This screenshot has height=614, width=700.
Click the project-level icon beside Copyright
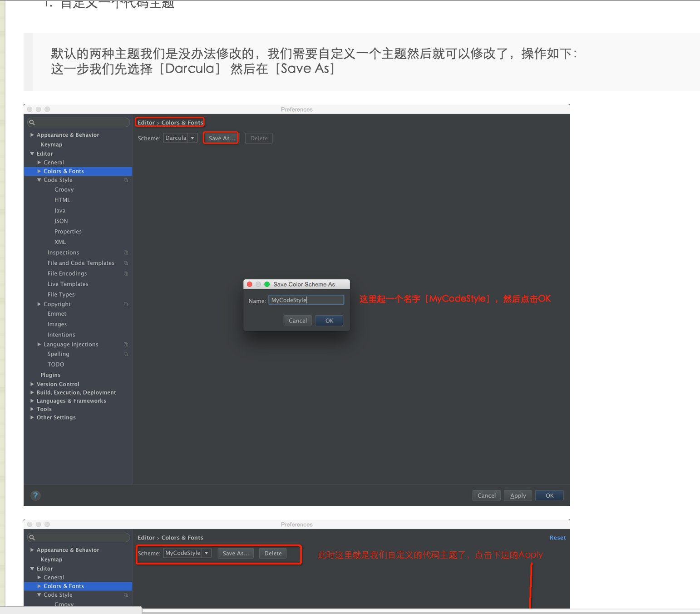(126, 304)
